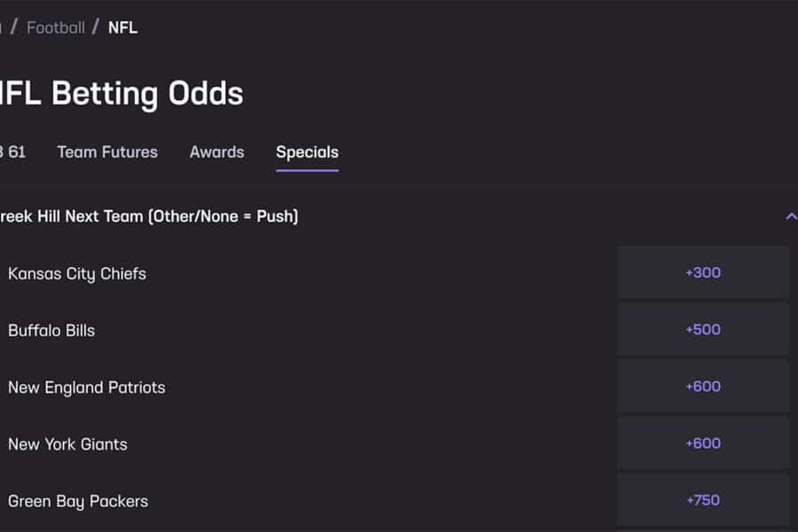Open the partially visible 61 tab
Viewport: 798px width, 532px height.
12,152
